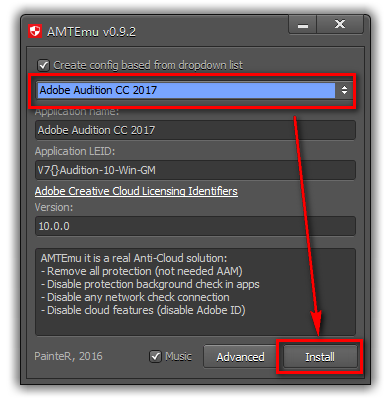Image resolution: width=384 pixels, height=406 pixels.
Task: Close the AMTEmu window
Action: pyautogui.click(x=340, y=25)
